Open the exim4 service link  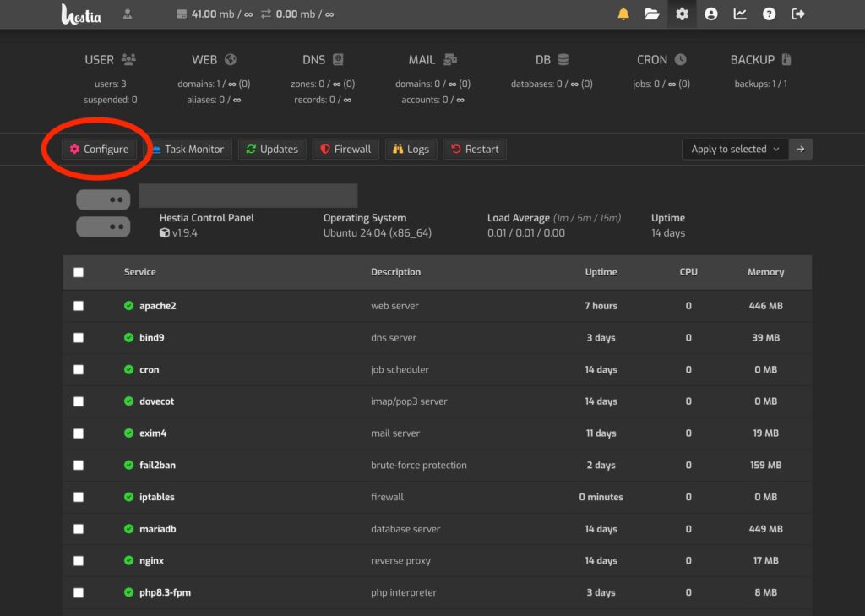153,433
